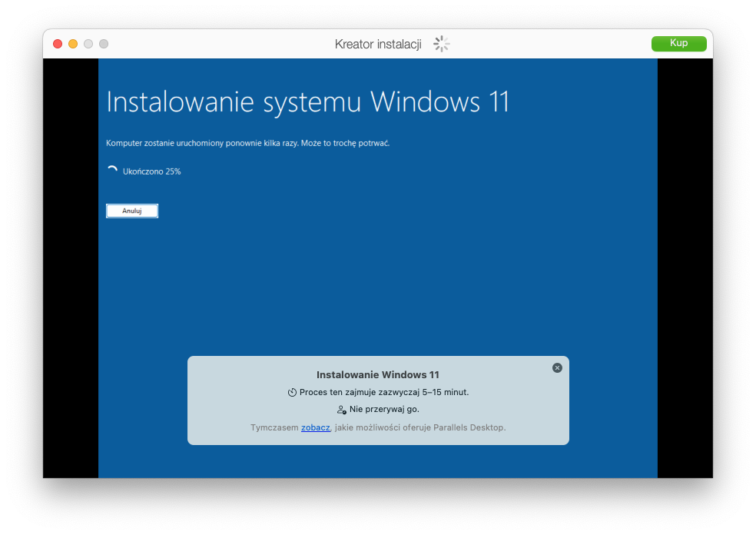This screenshot has width=756, height=535.
Task: Cancel the installation with the Anuluj button
Action: tap(132, 211)
